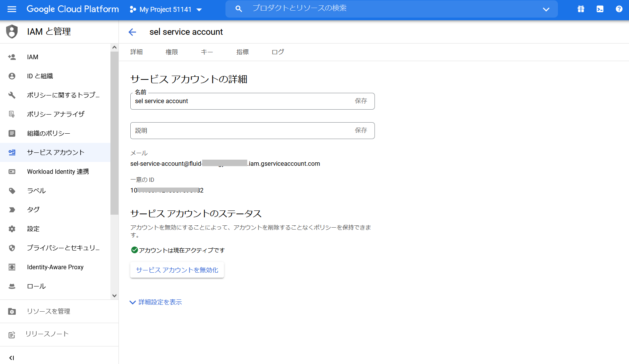Click the サービス アカウントの詳細 heading
Image resolution: width=629 pixels, height=364 pixels.
tap(189, 79)
